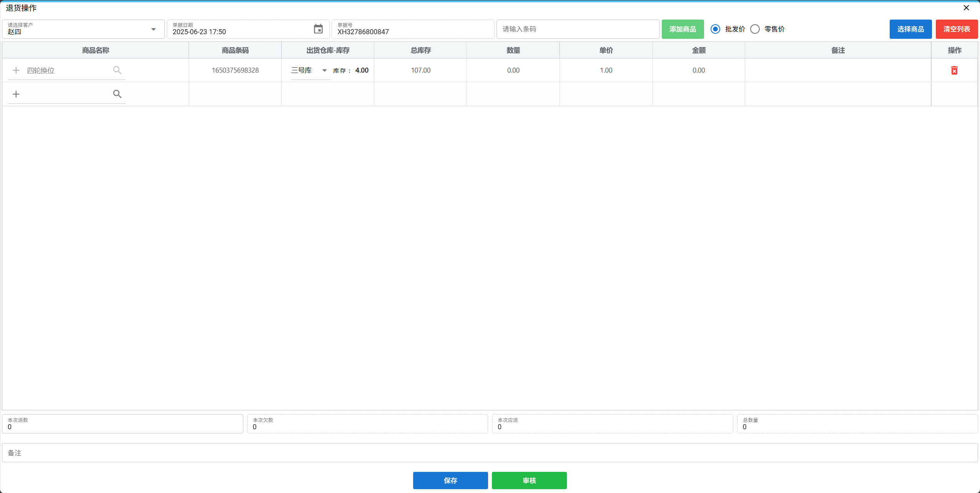Select the 批发价 radio button
This screenshot has width=980, height=493.
coord(715,29)
